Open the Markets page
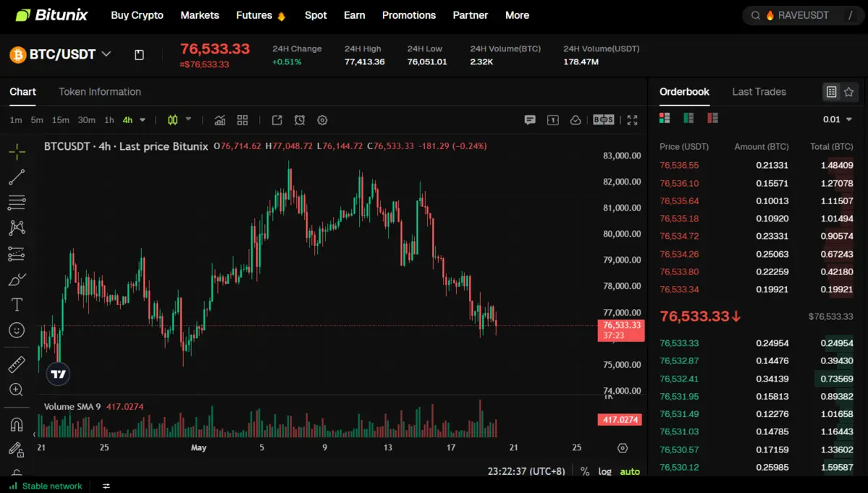 point(200,15)
